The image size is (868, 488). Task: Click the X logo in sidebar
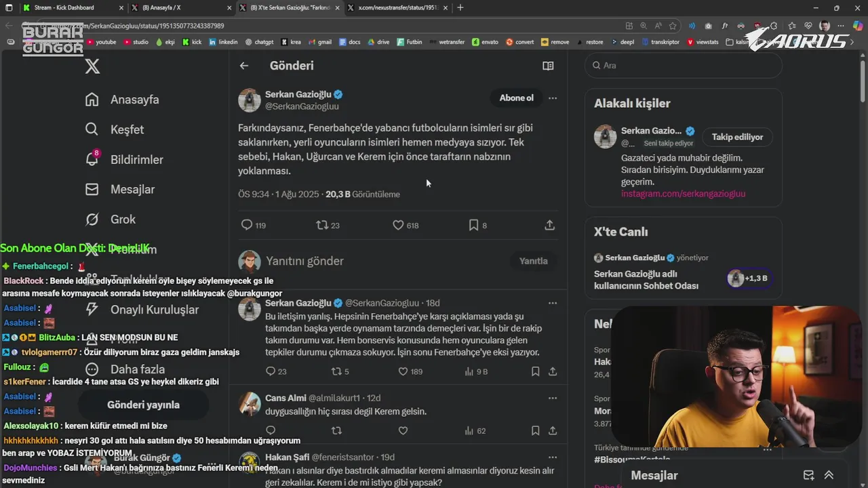(x=92, y=66)
